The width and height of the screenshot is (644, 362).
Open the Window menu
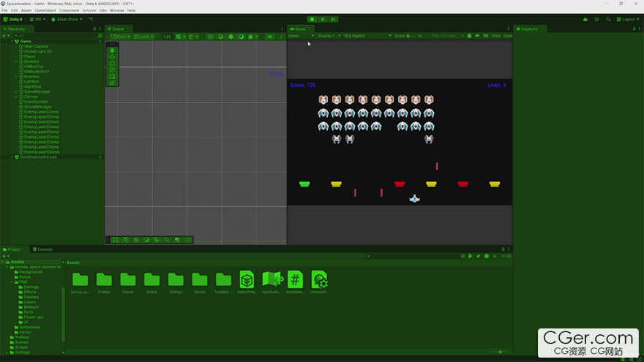coord(117,10)
